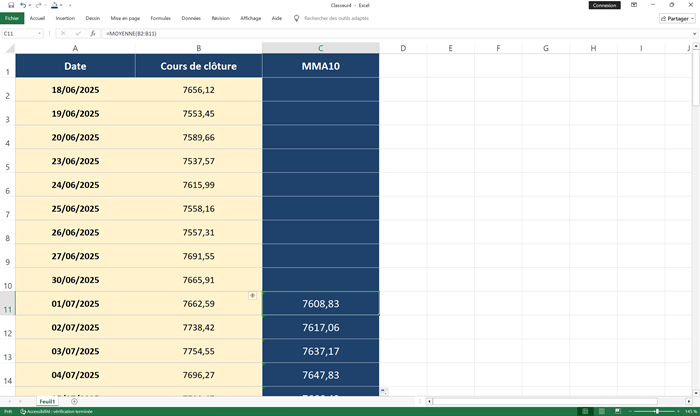Click the lightbulb search tools icon

[x=296, y=18]
